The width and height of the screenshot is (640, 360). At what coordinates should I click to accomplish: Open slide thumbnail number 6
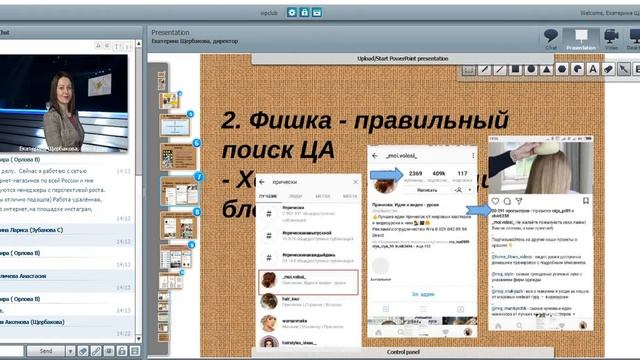178,157
